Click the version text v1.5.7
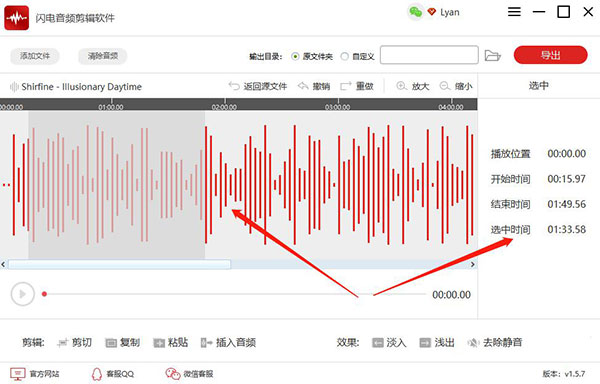Screen dimensions: 600x384 [x=574, y=374]
